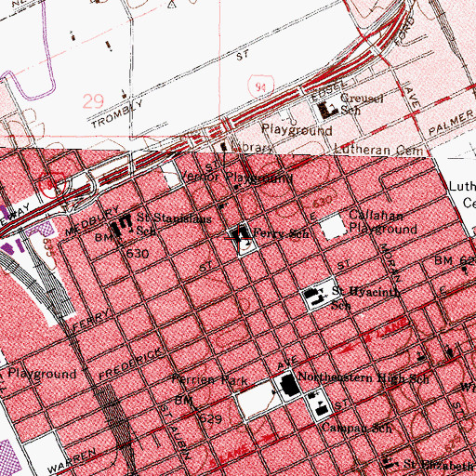Click the "Campau Sch" label
This screenshot has height=476, width=476.
(x=357, y=428)
